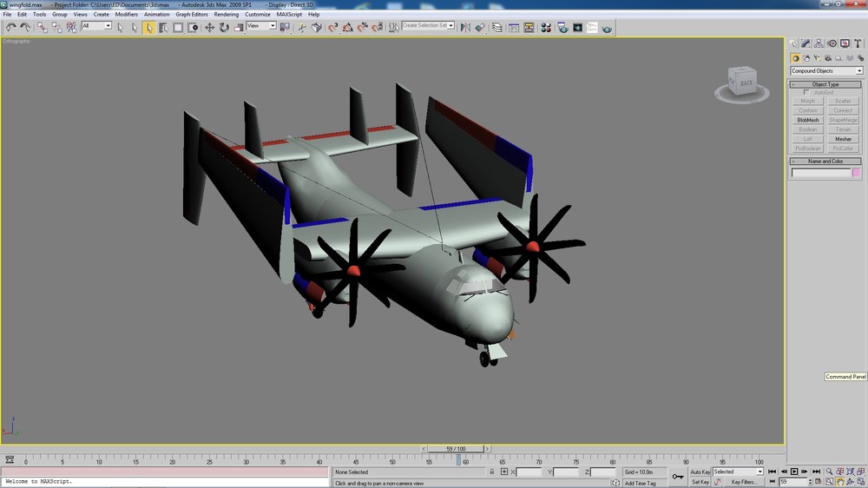
Task: Select the Rotate tool in the toolbar
Action: tap(224, 27)
